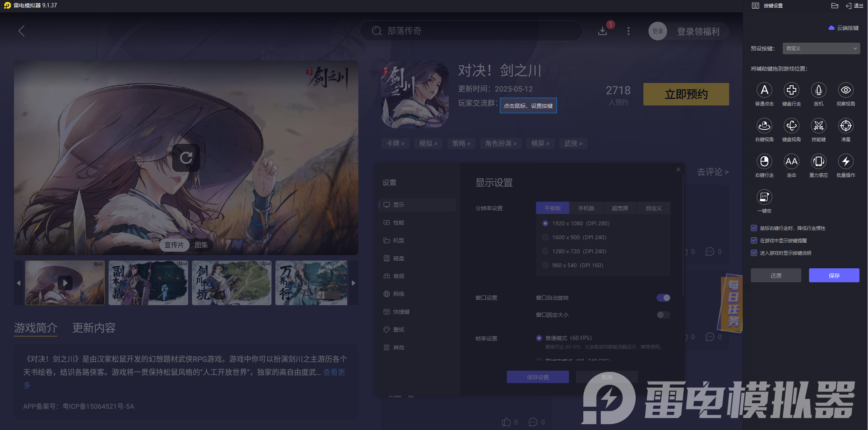Open the 副本历战 gallery thumbnail

point(148,283)
